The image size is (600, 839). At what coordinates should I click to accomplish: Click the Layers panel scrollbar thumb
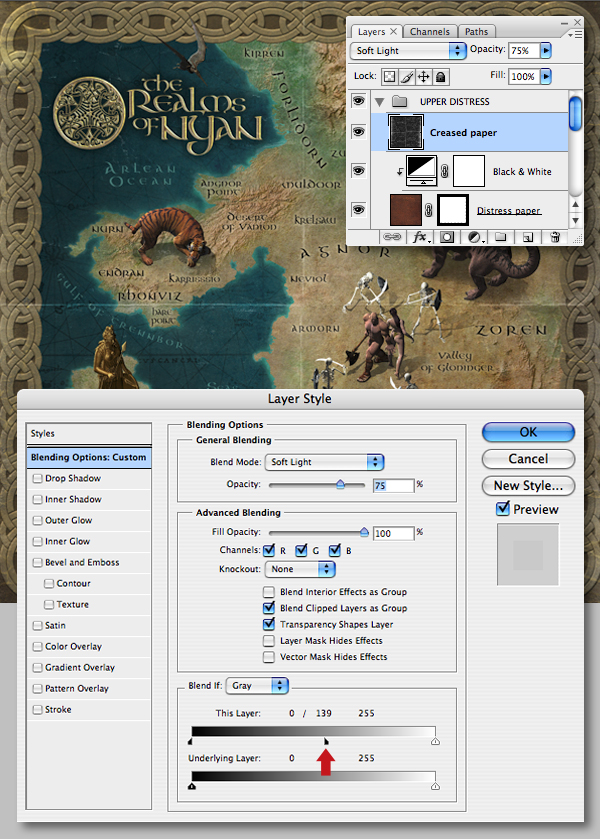[x=575, y=113]
